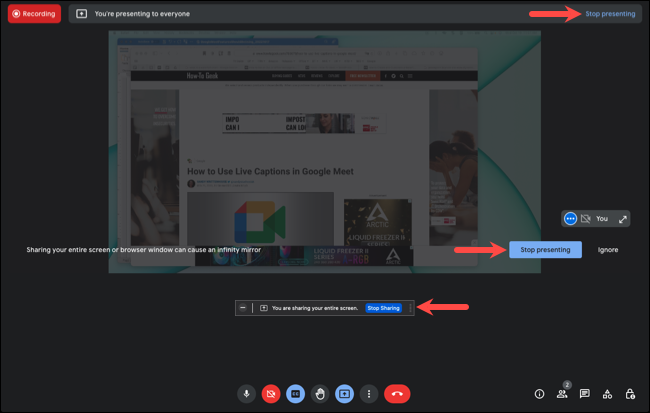Click 'You are sharing your entire screen.' text
The width and height of the screenshot is (650, 413).
[x=315, y=308]
